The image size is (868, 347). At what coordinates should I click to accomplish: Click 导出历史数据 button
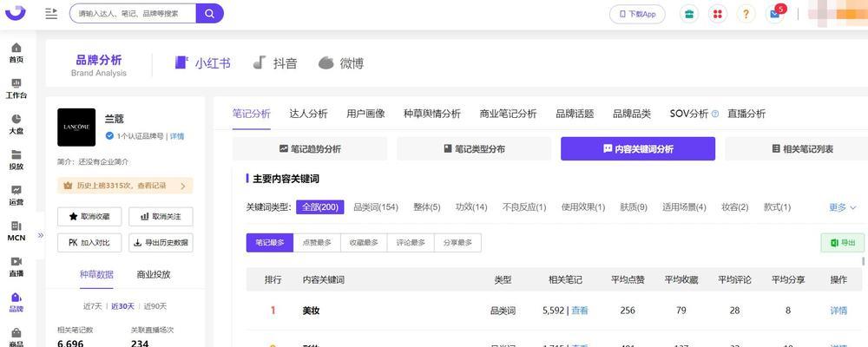click(x=161, y=242)
